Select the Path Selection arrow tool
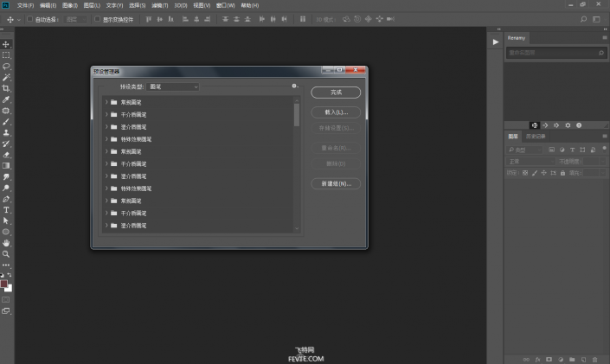Viewport: 610px width, 364px height. 6,220
